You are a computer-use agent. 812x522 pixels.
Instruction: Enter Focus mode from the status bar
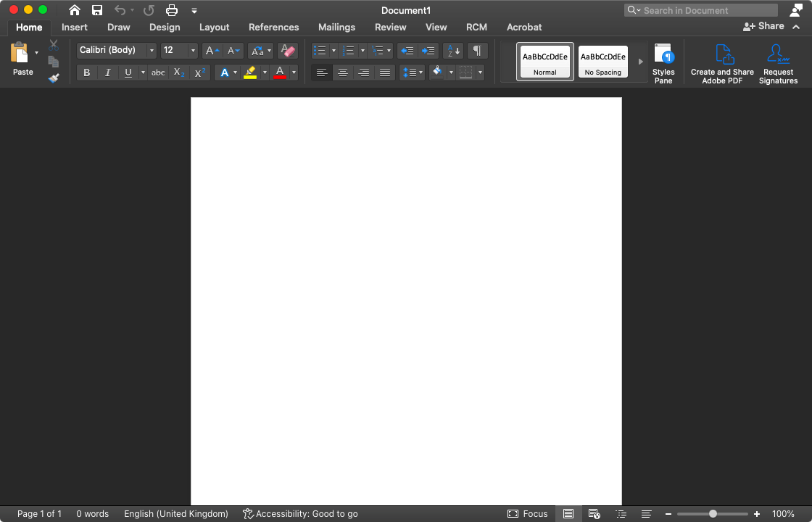(527, 514)
